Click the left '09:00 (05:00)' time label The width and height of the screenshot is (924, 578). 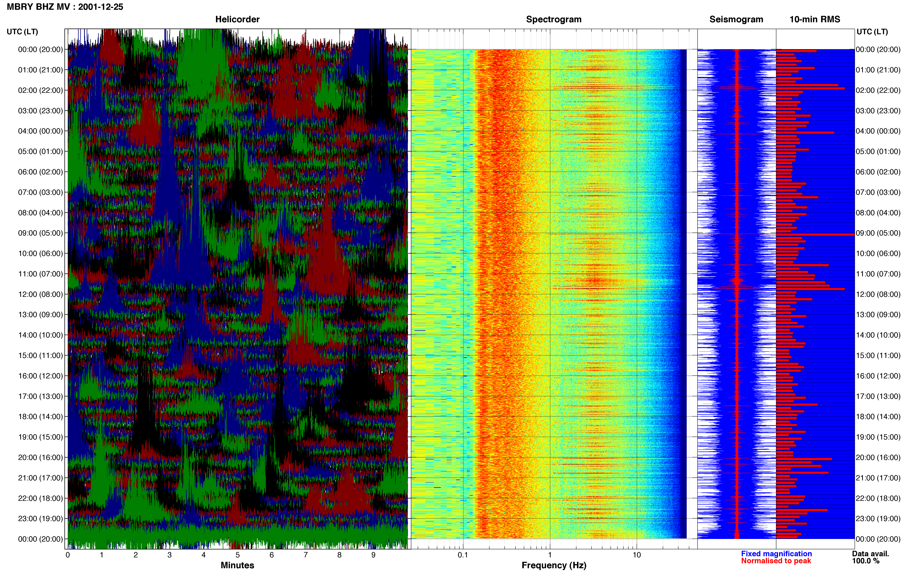tap(41, 233)
